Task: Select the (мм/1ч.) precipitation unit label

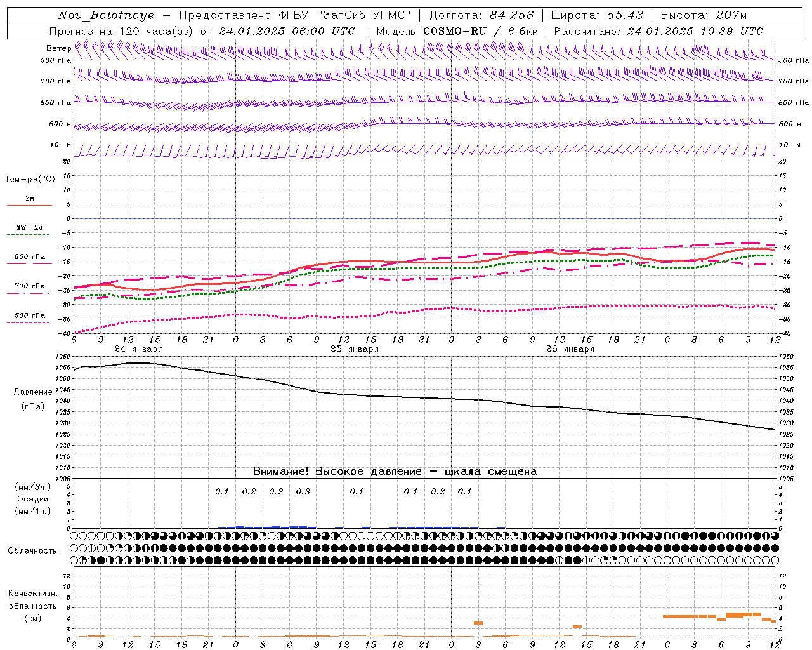Action: point(33,511)
